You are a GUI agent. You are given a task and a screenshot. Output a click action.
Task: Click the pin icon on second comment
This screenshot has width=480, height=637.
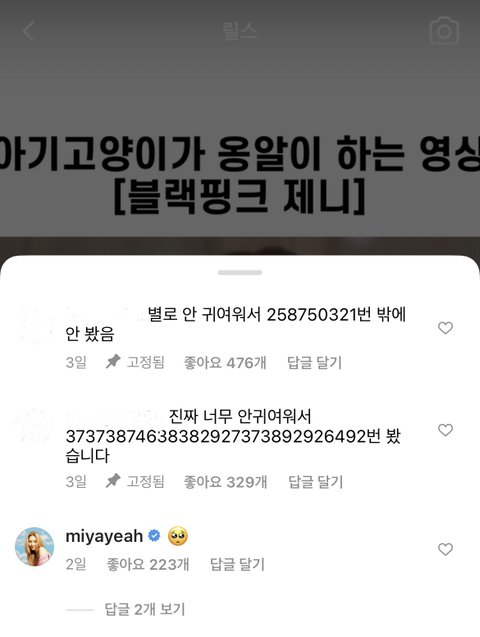(113, 481)
